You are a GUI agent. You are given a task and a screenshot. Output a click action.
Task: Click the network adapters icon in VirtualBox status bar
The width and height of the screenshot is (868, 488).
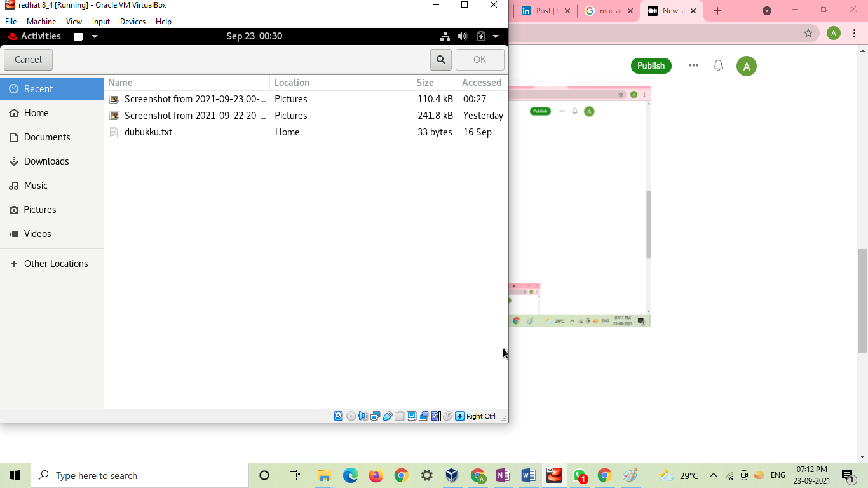tap(376, 416)
